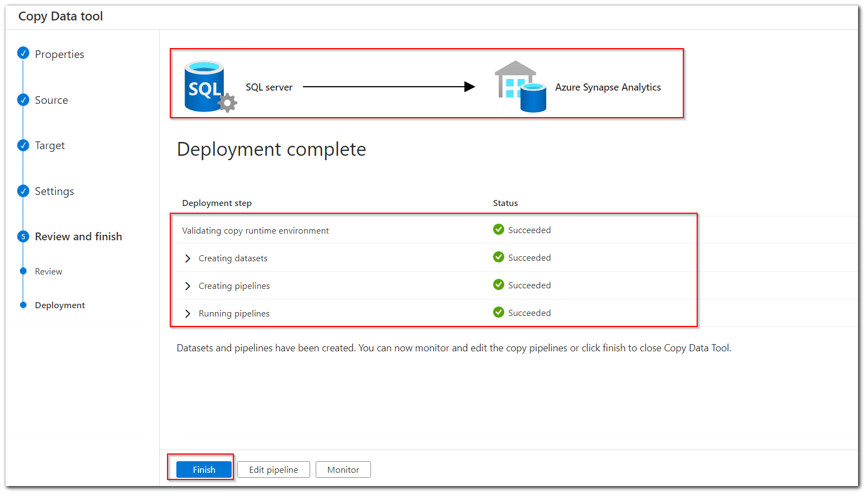Click Succeeded status for Running pipelines
The image size is (868, 496).
point(530,313)
